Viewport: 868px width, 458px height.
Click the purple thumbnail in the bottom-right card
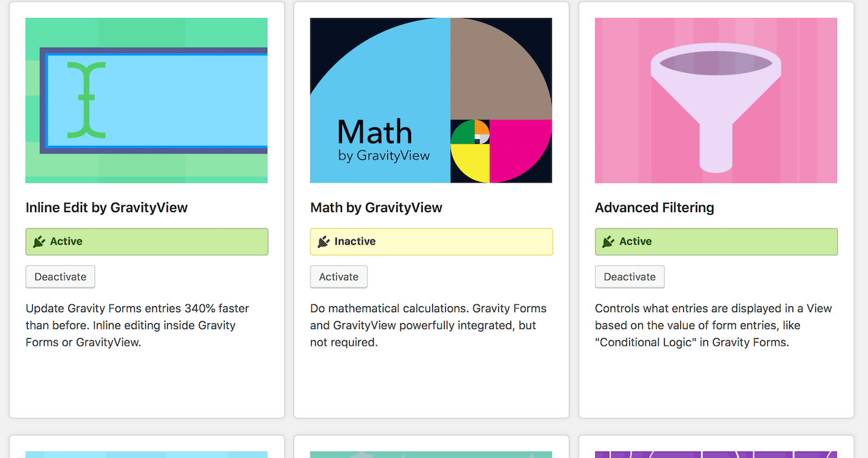[x=716, y=455]
